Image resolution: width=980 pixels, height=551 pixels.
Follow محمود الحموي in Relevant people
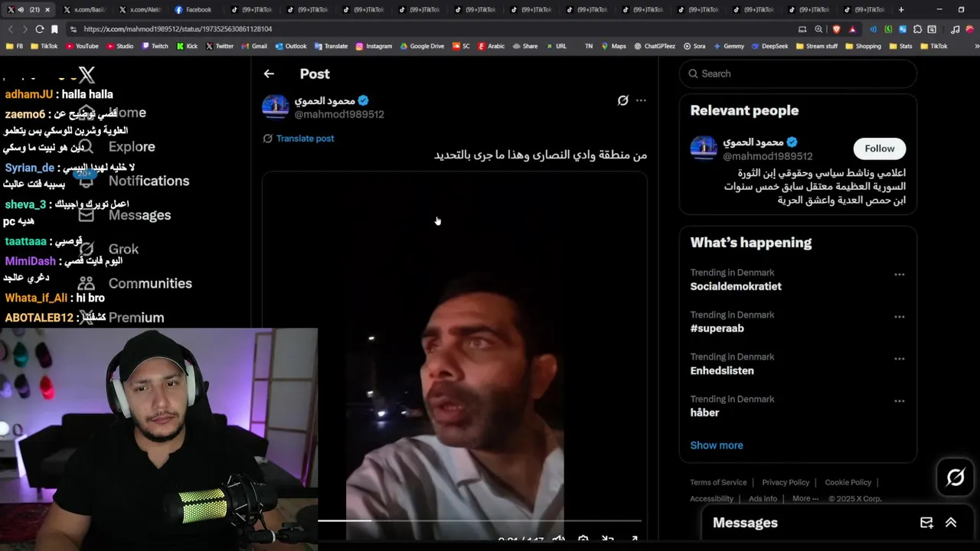tap(880, 148)
